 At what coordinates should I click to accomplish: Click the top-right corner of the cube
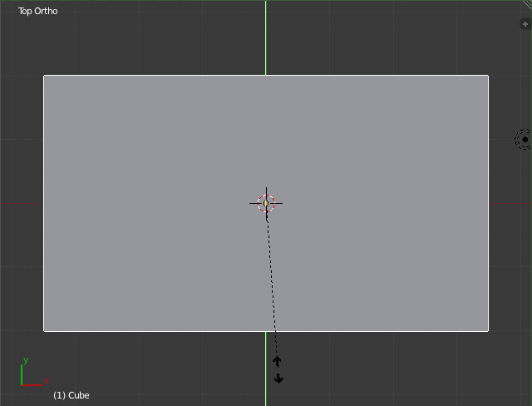pyautogui.click(x=488, y=76)
